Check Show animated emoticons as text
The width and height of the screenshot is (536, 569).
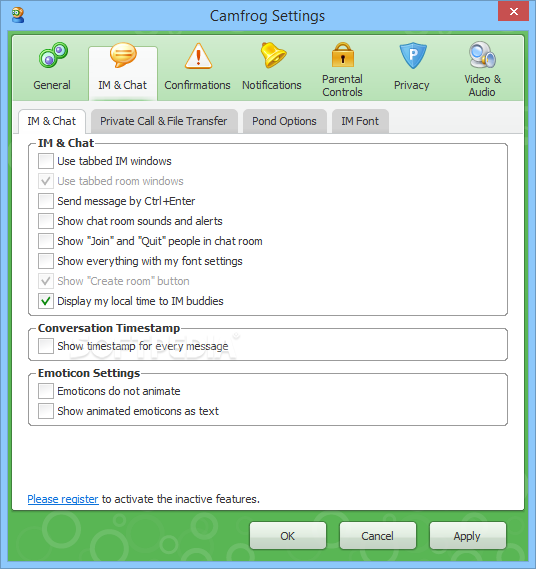tap(46, 411)
